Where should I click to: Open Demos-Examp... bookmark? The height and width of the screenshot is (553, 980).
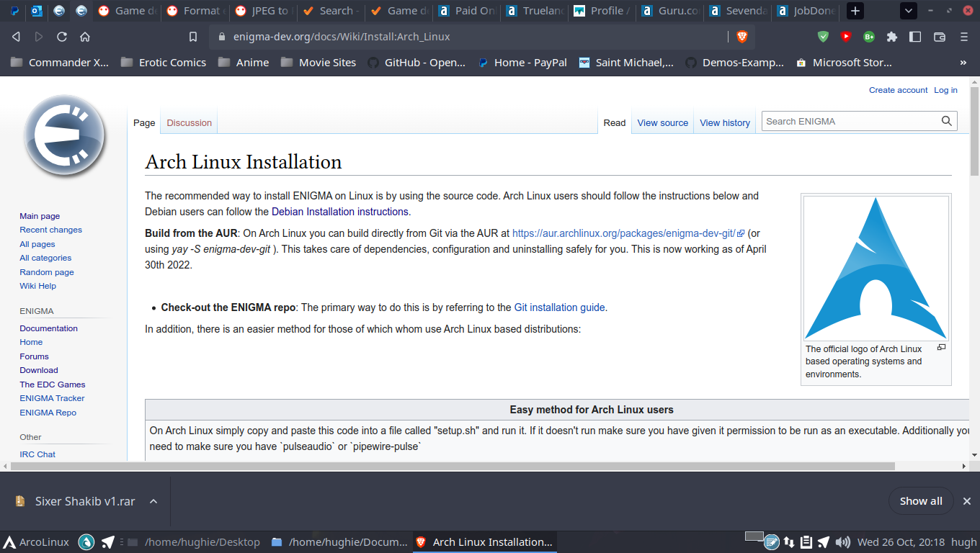[734, 63]
